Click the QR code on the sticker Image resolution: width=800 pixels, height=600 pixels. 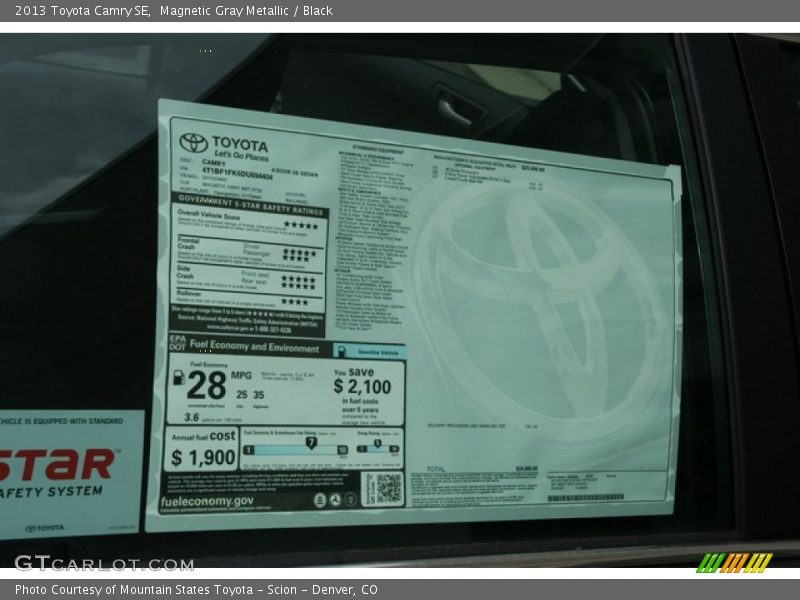coord(388,488)
